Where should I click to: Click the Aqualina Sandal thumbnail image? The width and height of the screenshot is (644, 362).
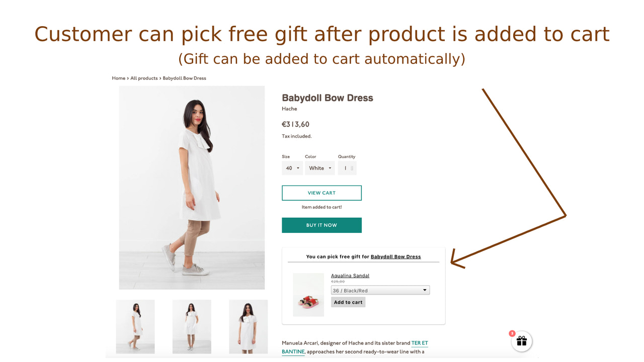(308, 294)
